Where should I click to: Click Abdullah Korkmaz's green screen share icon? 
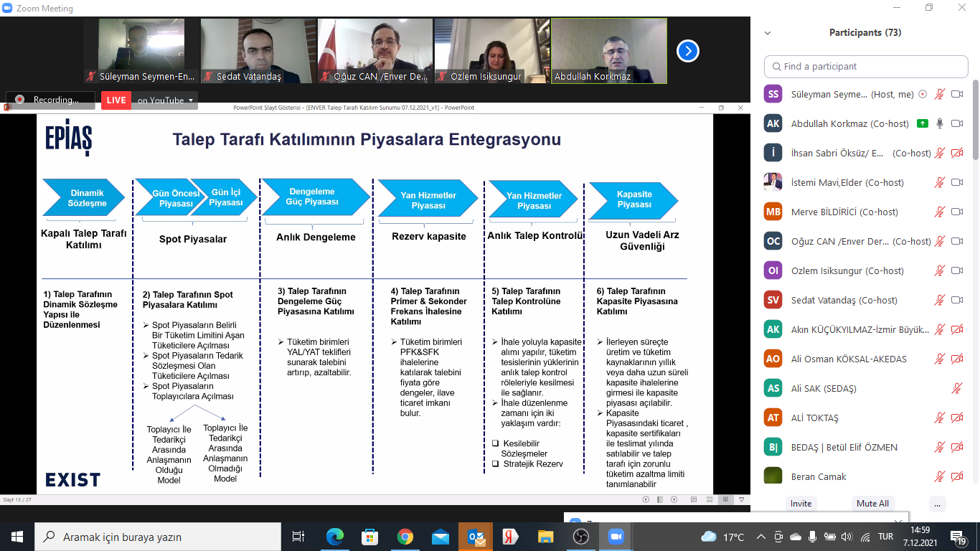point(923,123)
